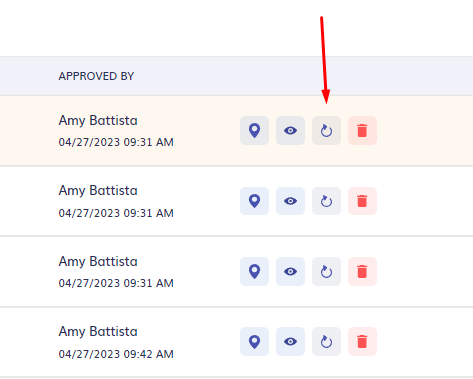Viewport: 473px width, 379px height.
Task: Delete first row entry with trash icon
Action: (x=362, y=130)
